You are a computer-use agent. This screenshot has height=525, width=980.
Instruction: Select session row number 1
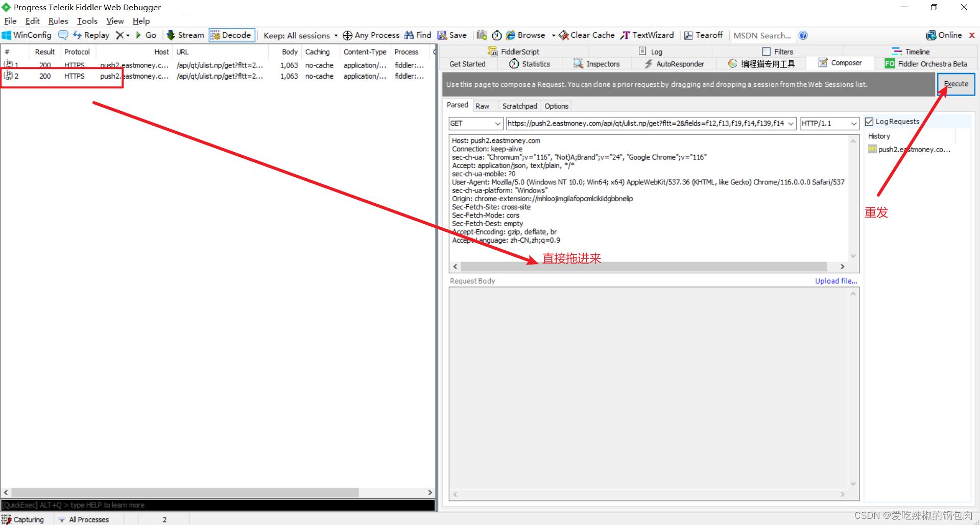click(x=217, y=65)
